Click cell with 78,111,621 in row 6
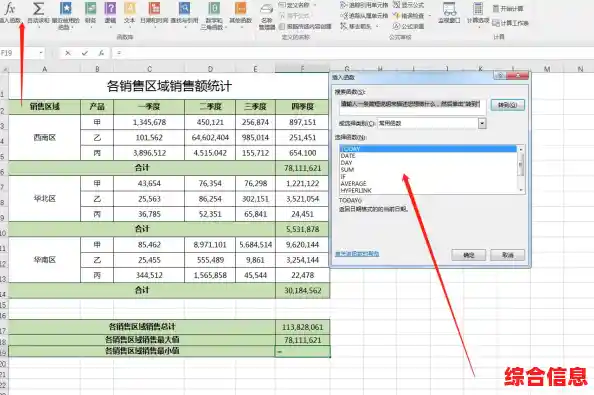Viewport: 594px width, 395px height. (x=303, y=168)
